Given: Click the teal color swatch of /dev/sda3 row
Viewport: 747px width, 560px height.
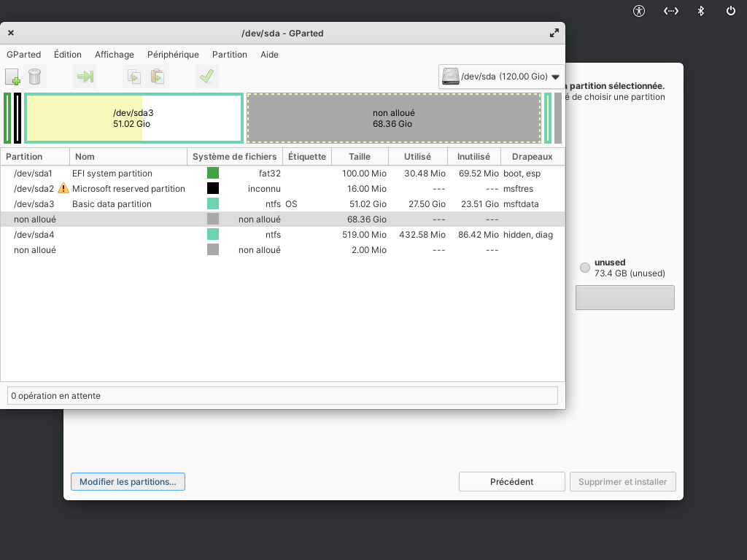Looking at the screenshot, I should click(x=213, y=204).
